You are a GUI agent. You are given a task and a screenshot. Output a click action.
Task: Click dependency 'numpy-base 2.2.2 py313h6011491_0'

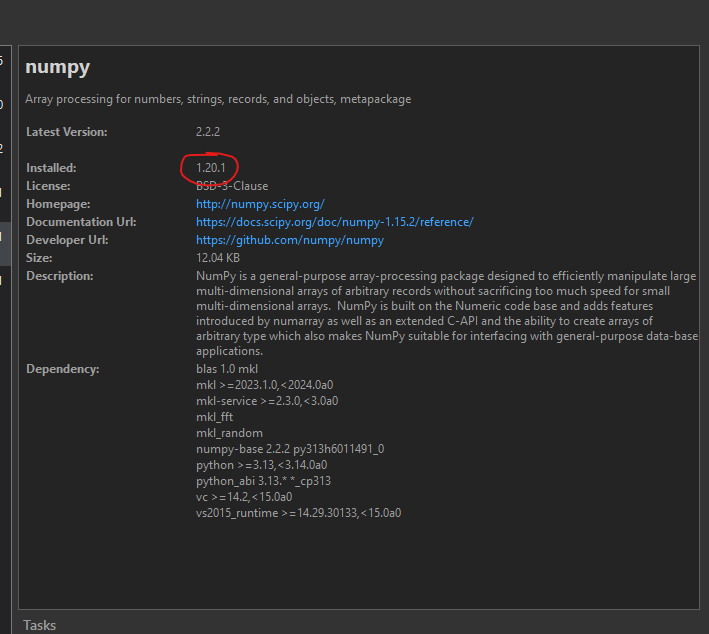pos(290,449)
